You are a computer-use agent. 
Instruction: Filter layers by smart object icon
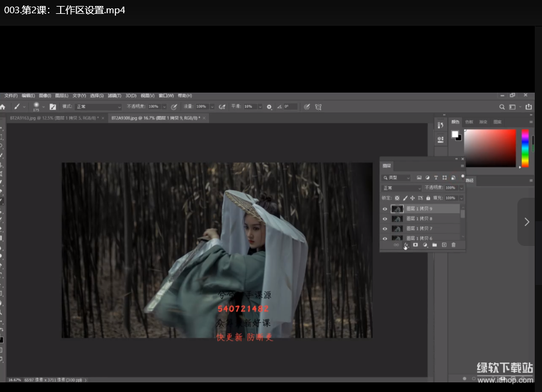click(453, 177)
